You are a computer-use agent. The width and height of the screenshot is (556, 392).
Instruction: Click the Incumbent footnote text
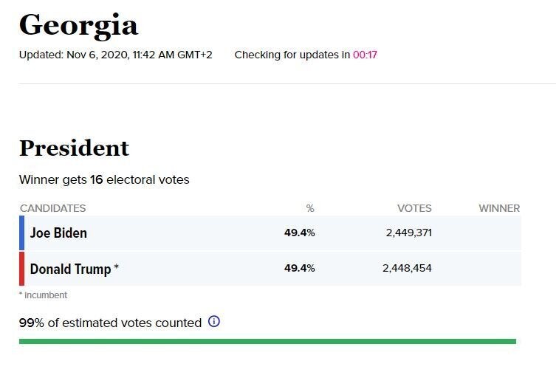click(43, 295)
